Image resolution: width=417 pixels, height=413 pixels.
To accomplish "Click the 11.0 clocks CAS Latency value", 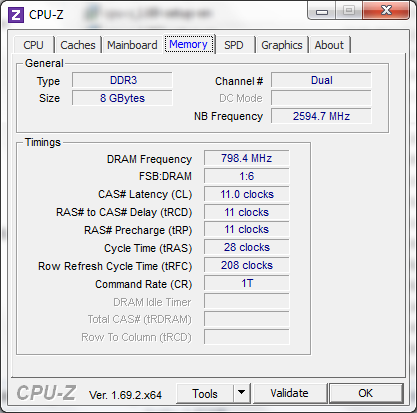I will [x=247, y=194].
